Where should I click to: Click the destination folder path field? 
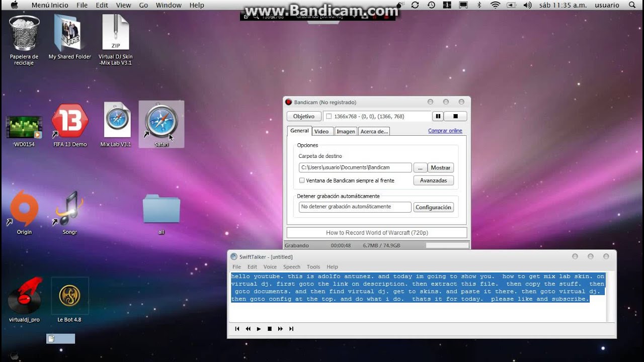(x=355, y=167)
